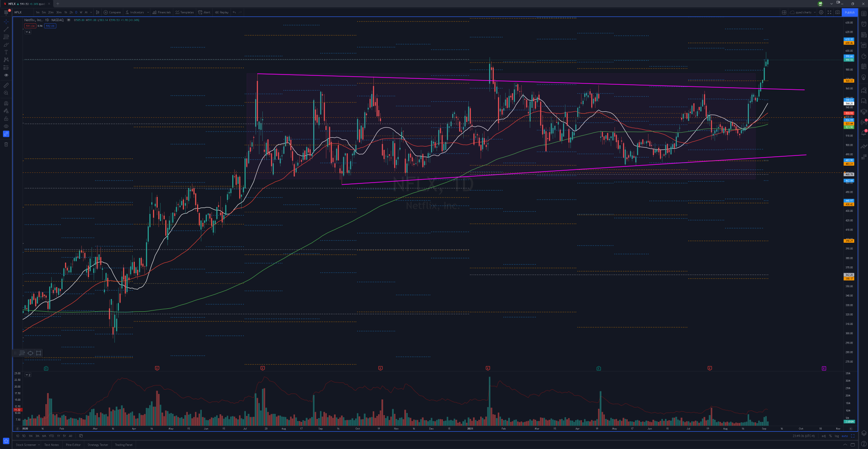The image size is (868, 449).
Task: Switch to the 1h timeframe
Action: (x=66, y=12)
